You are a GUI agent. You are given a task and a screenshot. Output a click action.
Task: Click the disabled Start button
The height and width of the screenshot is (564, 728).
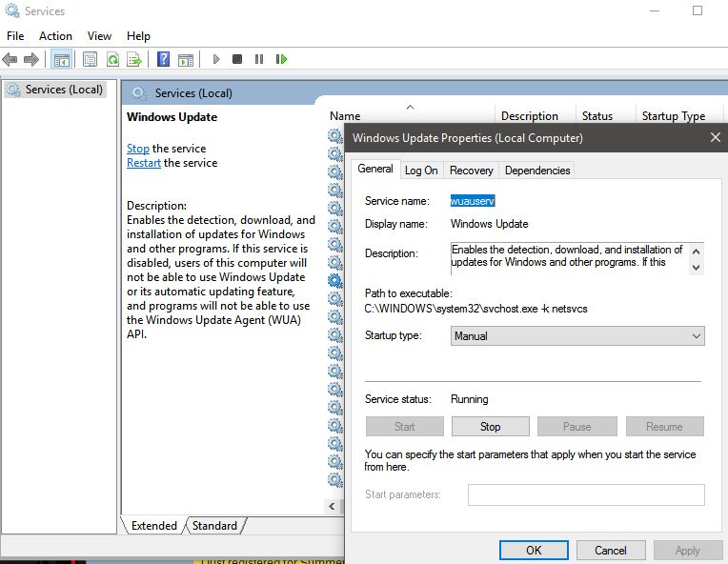pos(404,427)
